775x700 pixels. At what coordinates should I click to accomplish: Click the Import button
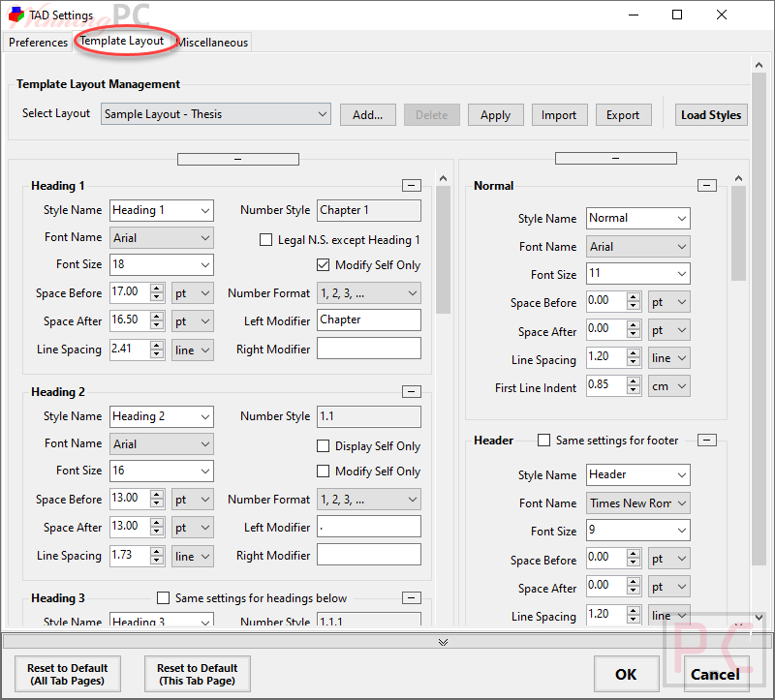[559, 115]
